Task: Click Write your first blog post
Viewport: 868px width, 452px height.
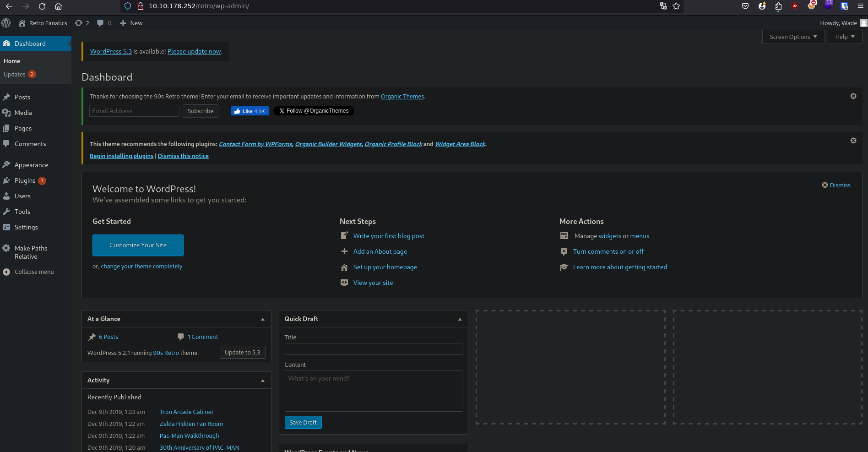Action: pyautogui.click(x=389, y=236)
